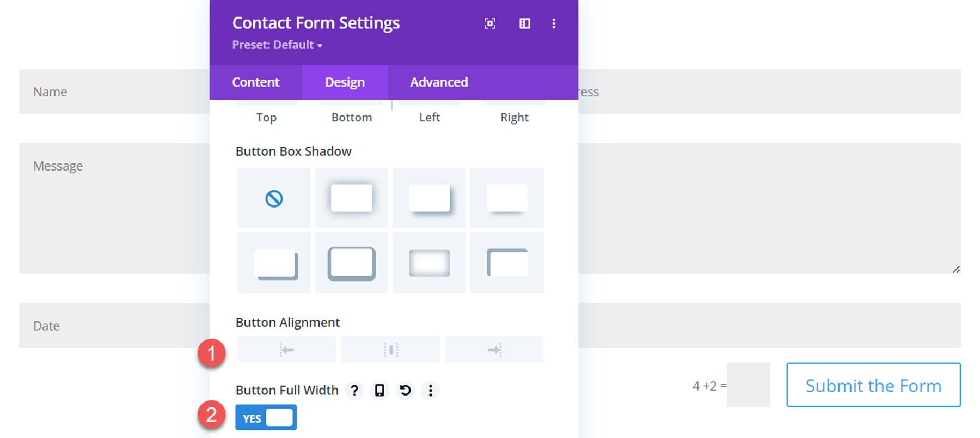The width and height of the screenshot is (980, 438).
Task: Click the snap to sidebar columns icon
Action: click(524, 23)
